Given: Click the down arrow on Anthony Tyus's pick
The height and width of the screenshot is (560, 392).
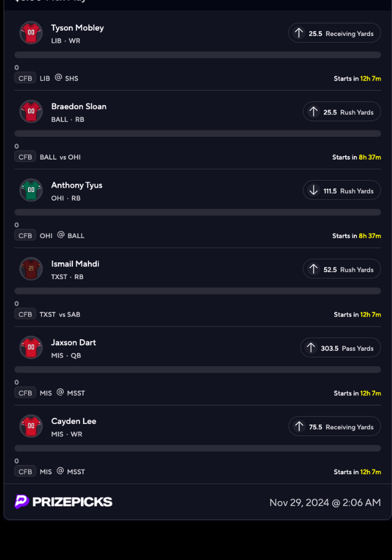Looking at the screenshot, I should click(314, 190).
